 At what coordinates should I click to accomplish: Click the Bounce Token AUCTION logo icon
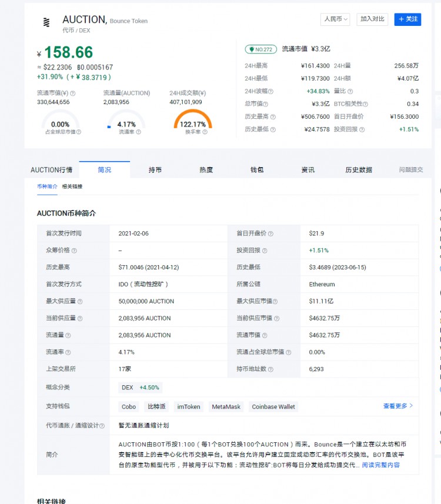(x=46, y=22)
